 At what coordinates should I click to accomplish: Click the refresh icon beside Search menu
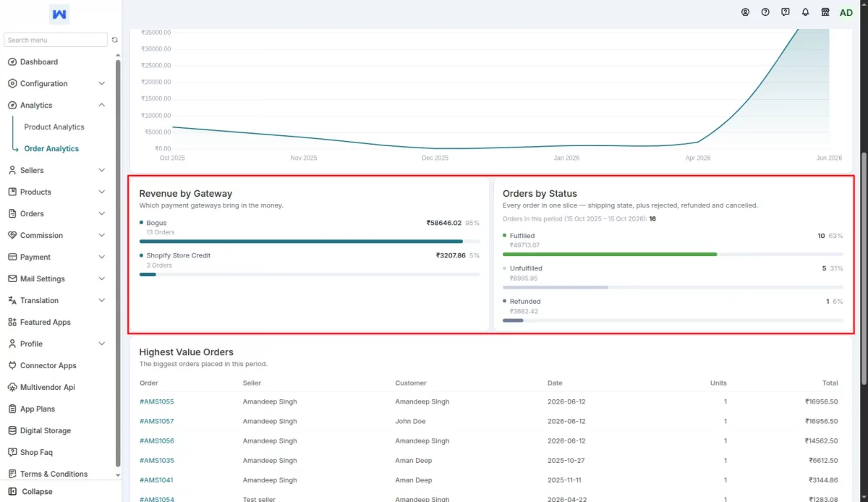(114, 40)
